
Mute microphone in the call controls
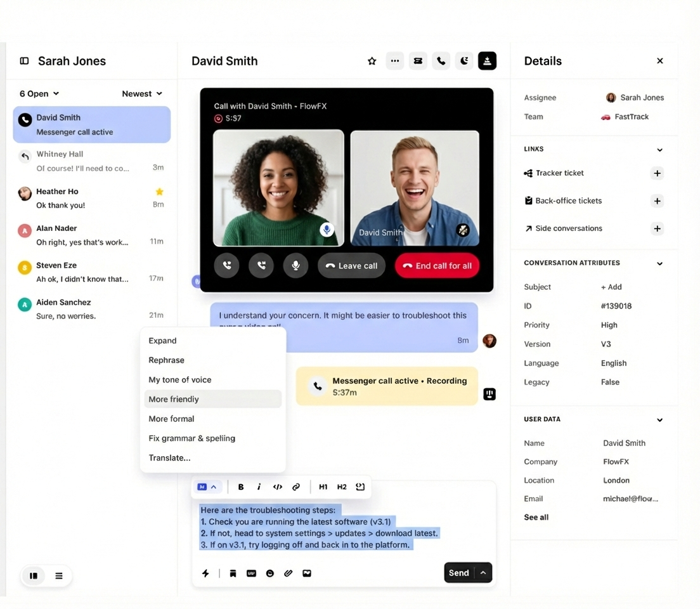295,266
